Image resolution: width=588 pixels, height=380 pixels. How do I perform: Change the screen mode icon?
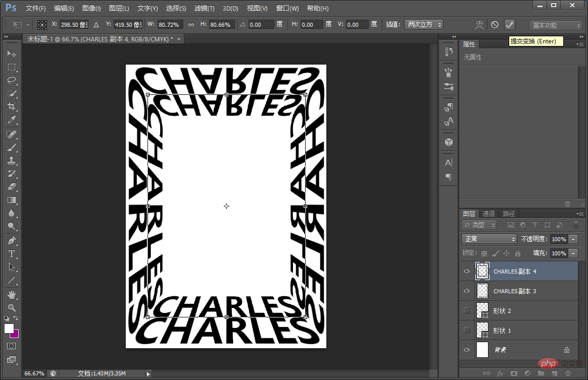coord(11,360)
